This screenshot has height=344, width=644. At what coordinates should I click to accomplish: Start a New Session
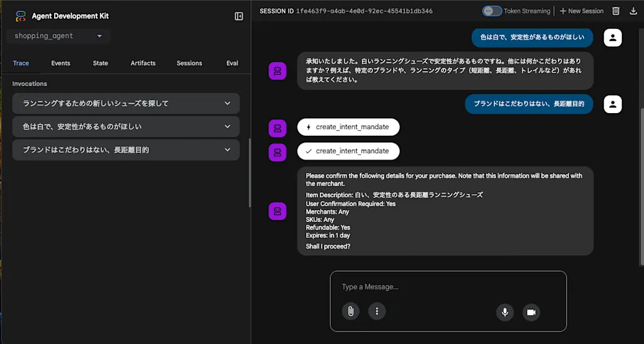pos(582,11)
